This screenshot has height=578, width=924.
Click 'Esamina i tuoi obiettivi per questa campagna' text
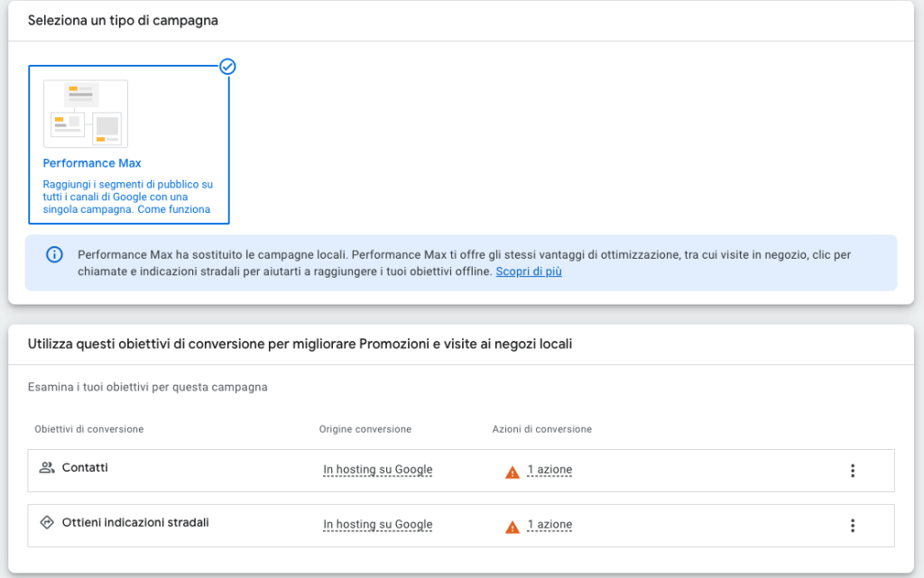pos(148,388)
